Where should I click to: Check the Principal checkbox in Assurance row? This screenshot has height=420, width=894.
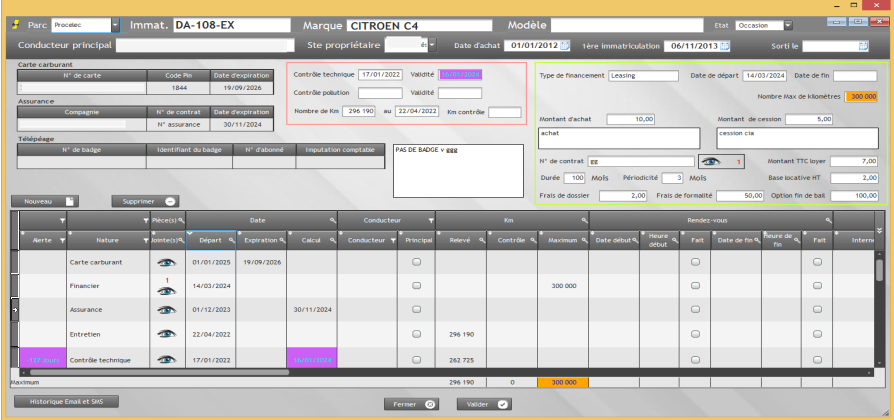(x=416, y=309)
